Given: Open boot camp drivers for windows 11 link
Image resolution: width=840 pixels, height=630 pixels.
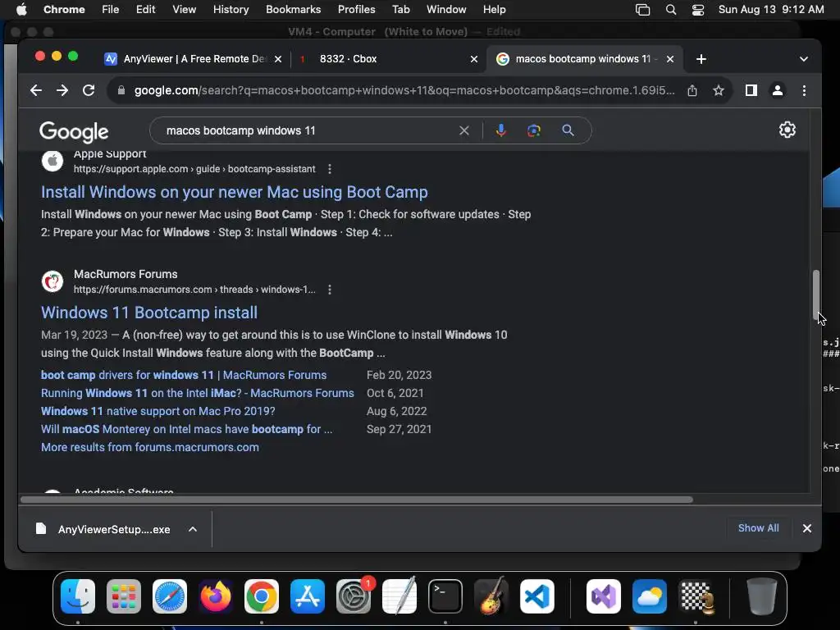Looking at the screenshot, I should [x=184, y=375].
